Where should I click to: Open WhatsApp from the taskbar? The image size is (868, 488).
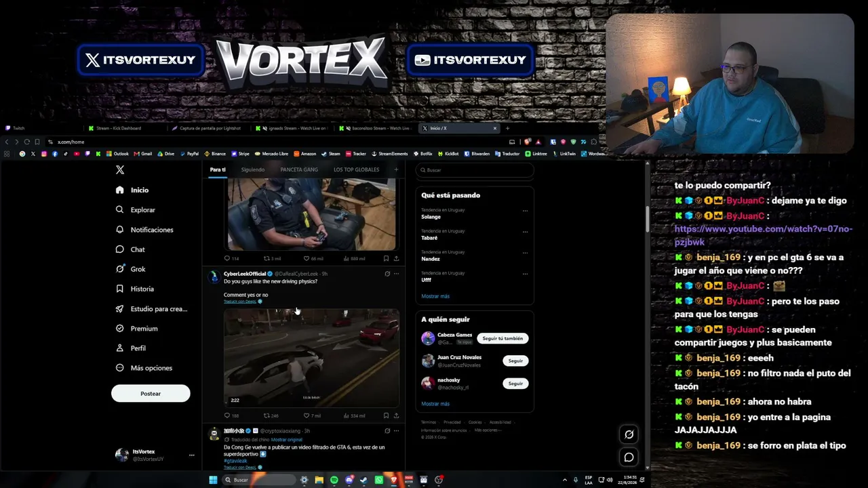pyautogui.click(x=379, y=480)
